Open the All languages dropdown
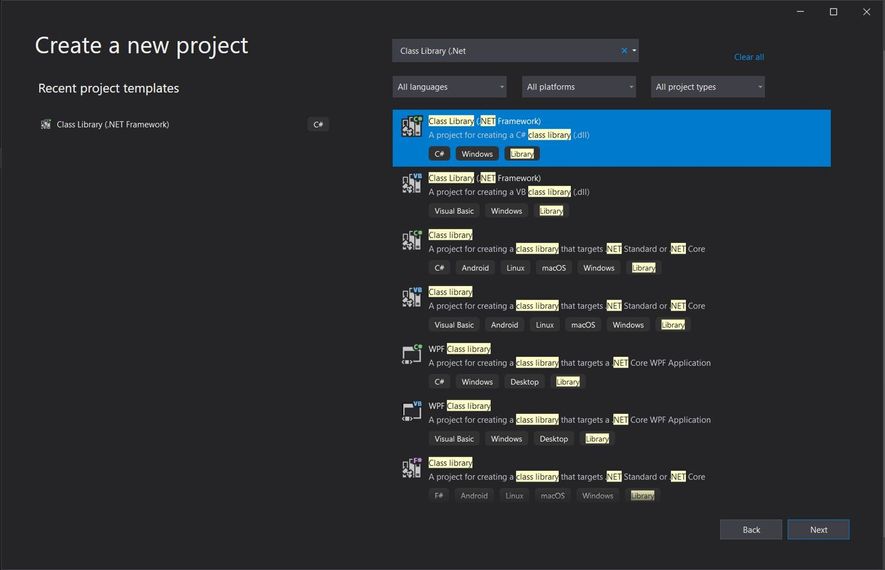The image size is (885, 570). [449, 87]
